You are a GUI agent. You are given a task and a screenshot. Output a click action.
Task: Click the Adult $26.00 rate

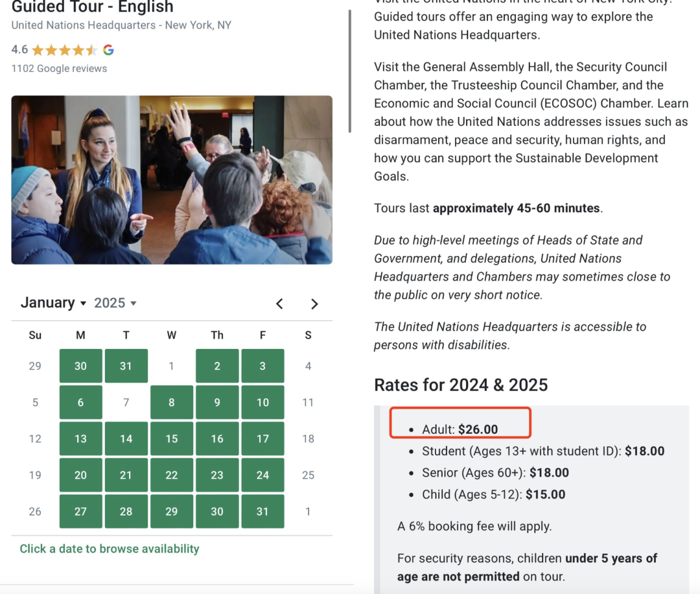pos(460,429)
